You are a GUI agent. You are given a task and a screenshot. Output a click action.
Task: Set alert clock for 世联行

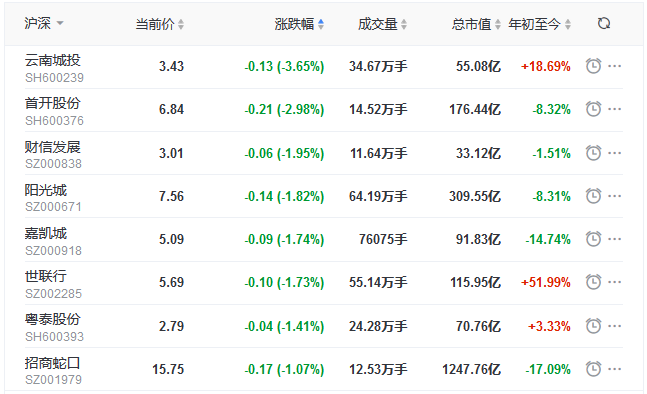(593, 282)
